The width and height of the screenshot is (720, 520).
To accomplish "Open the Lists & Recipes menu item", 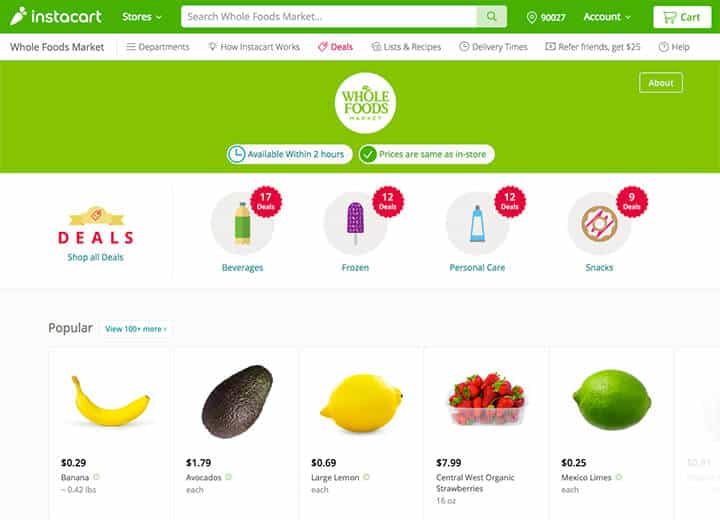I will pyautogui.click(x=406, y=47).
